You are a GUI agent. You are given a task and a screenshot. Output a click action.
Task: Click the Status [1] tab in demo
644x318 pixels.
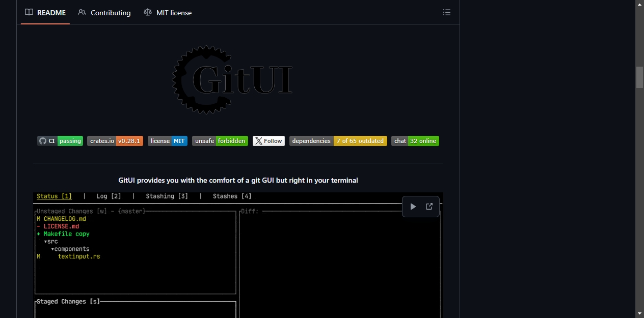click(54, 196)
